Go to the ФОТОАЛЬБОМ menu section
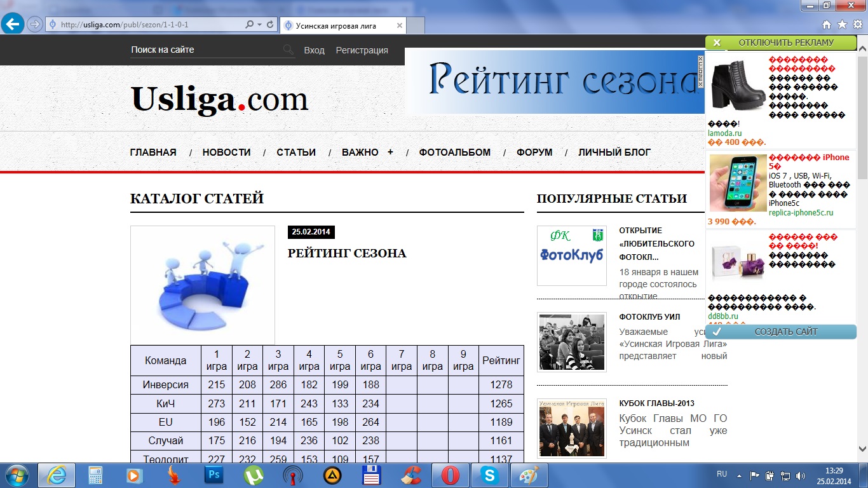Screen dimensions: 868x488 click(x=455, y=152)
